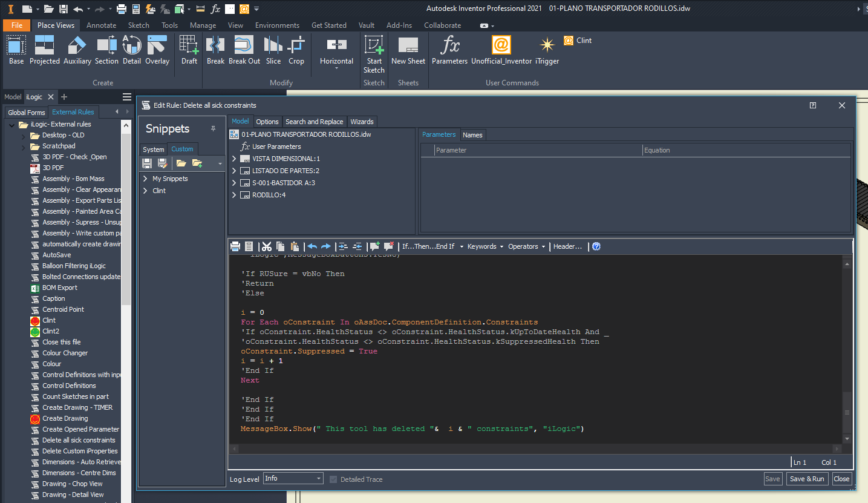Open iLogic help from the editor toolbar
Image resolution: width=868 pixels, height=503 pixels.
pyautogui.click(x=596, y=246)
